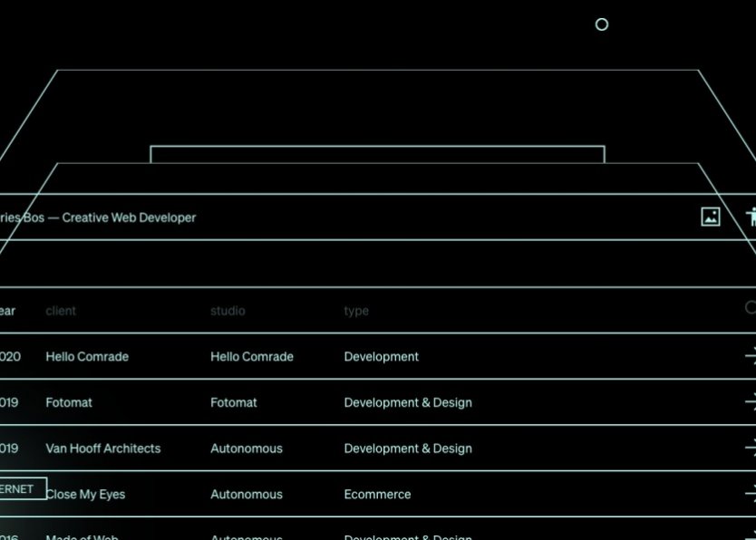Sort the table by year column header
The image size is (756, 540).
(7, 311)
